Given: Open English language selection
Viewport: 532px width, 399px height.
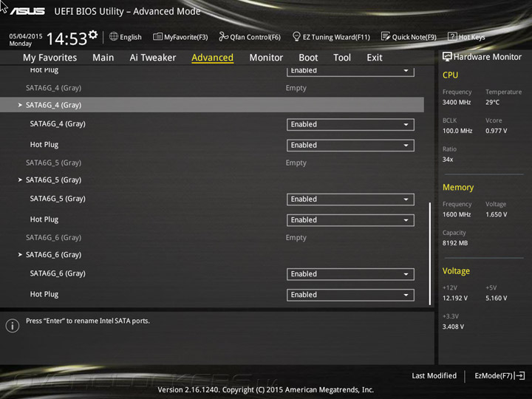Looking at the screenshot, I should coord(131,37).
